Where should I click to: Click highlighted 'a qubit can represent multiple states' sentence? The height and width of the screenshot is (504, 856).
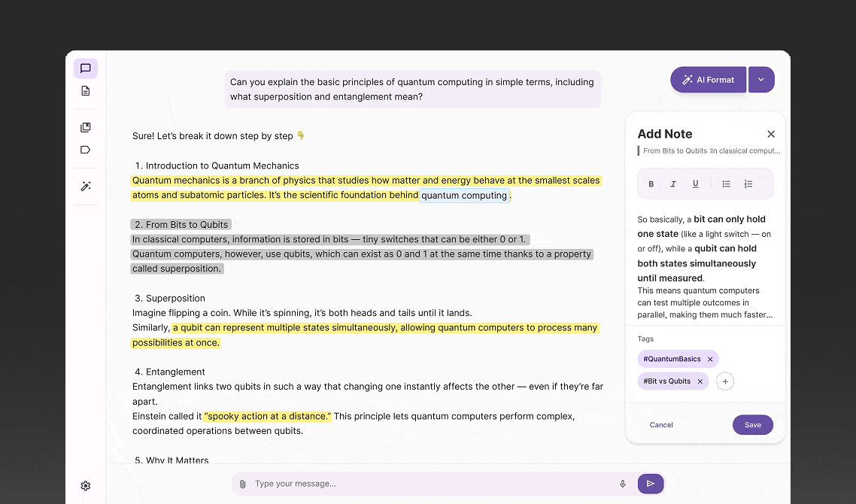click(x=366, y=335)
